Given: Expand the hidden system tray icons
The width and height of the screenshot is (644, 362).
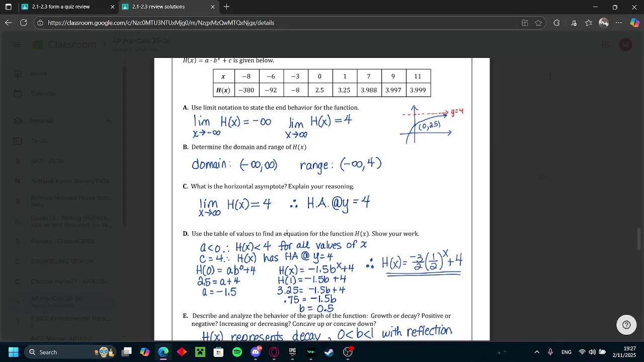Looking at the screenshot, I should pyautogui.click(x=537, y=352).
